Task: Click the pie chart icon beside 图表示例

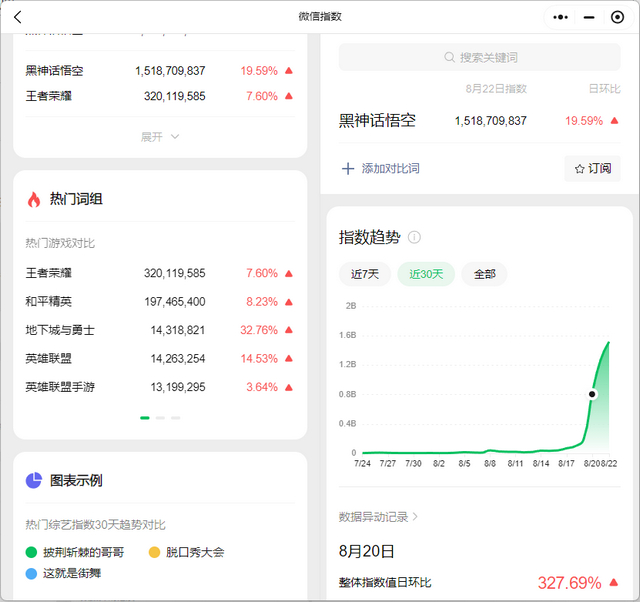Action: (x=34, y=480)
